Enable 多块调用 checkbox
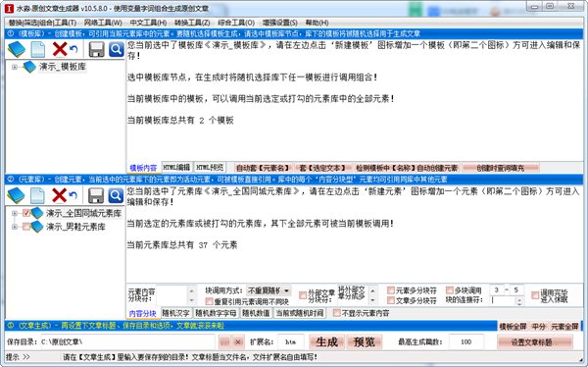This screenshot has height=367, width=588. tap(450, 290)
